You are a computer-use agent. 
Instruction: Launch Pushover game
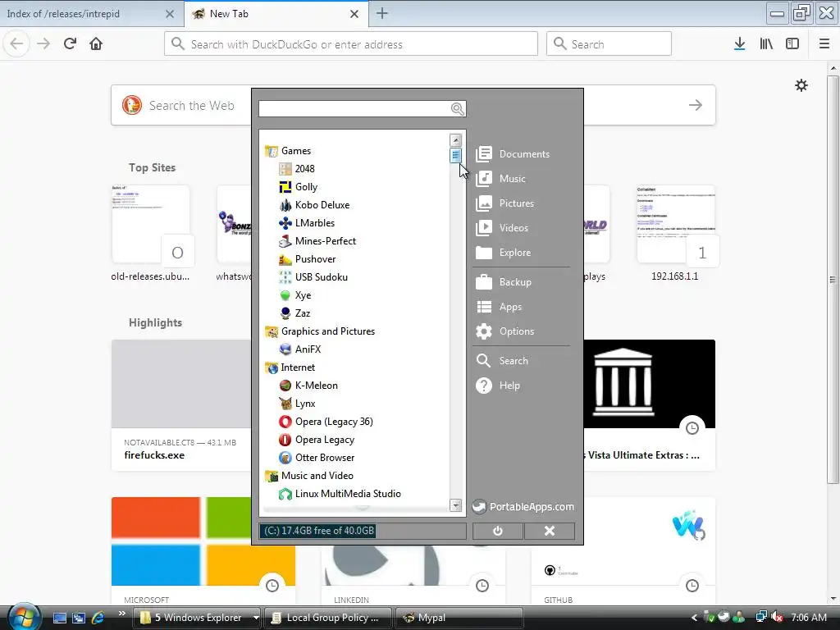coord(308,259)
